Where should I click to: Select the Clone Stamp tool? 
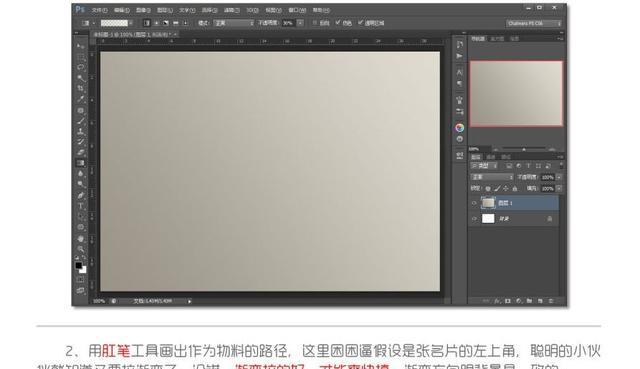point(80,131)
